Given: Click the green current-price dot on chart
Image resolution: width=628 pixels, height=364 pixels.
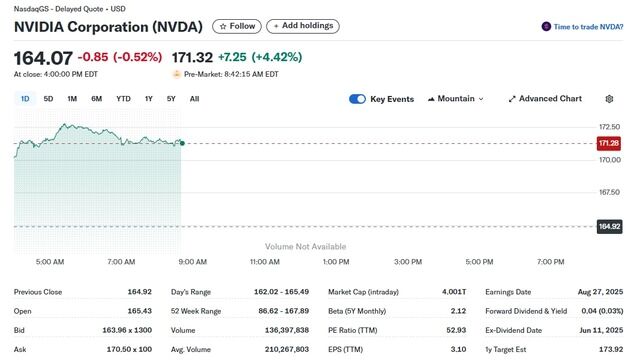Looking at the screenshot, I should coord(182,143).
